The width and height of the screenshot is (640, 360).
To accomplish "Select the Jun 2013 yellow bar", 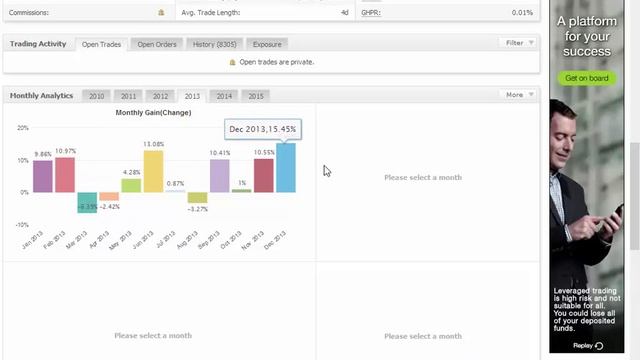I will (153, 171).
